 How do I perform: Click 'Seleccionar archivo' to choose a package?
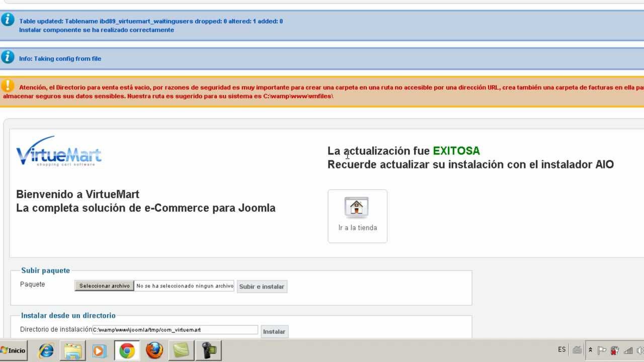(104, 286)
